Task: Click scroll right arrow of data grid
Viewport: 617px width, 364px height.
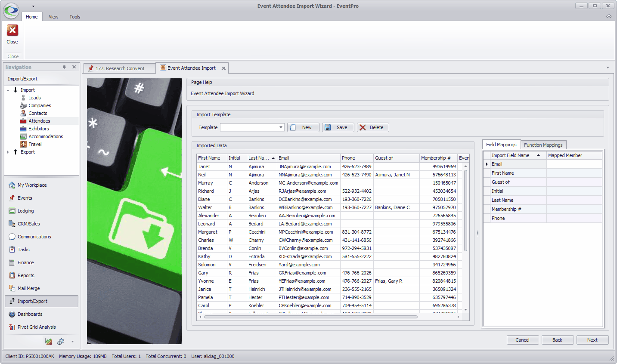Action: click(458, 317)
